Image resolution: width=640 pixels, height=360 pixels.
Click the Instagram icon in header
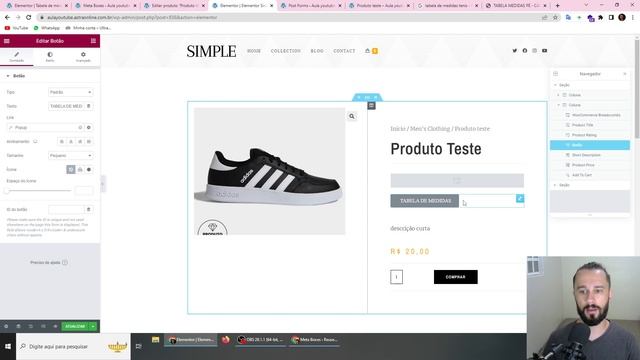point(534,51)
